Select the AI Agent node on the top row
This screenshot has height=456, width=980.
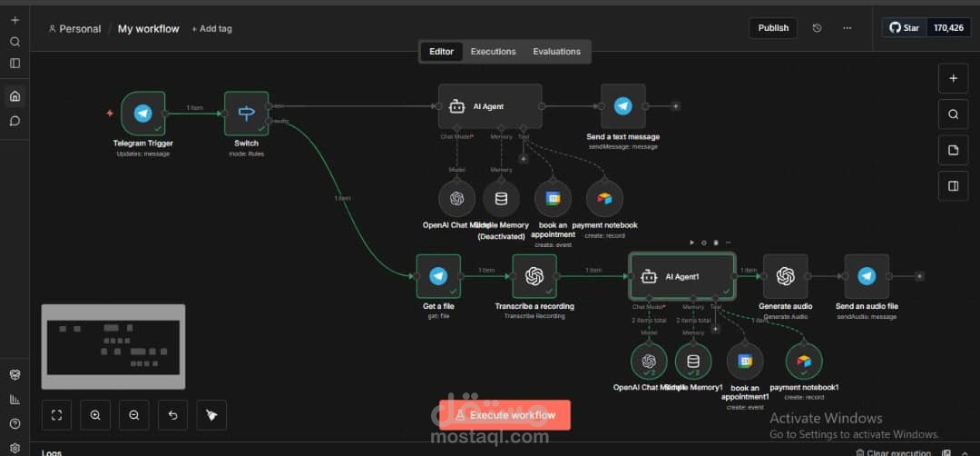click(x=490, y=106)
